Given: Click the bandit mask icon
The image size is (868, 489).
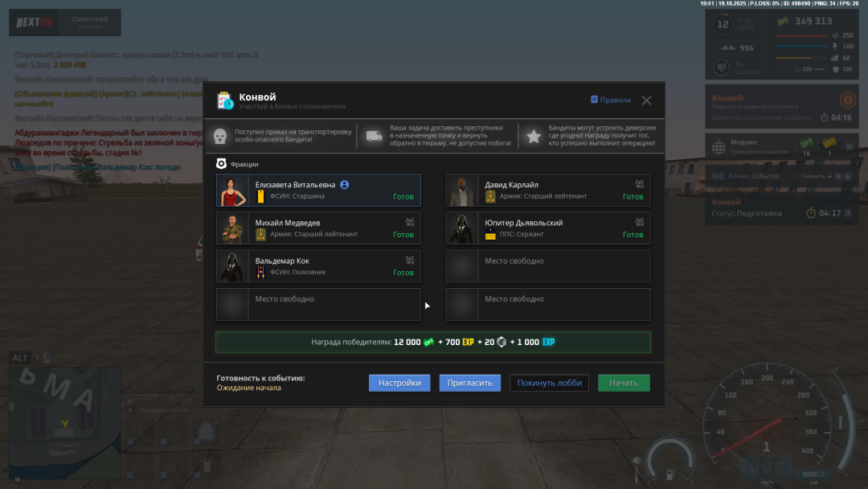Looking at the screenshot, I should [x=220, y=136].
